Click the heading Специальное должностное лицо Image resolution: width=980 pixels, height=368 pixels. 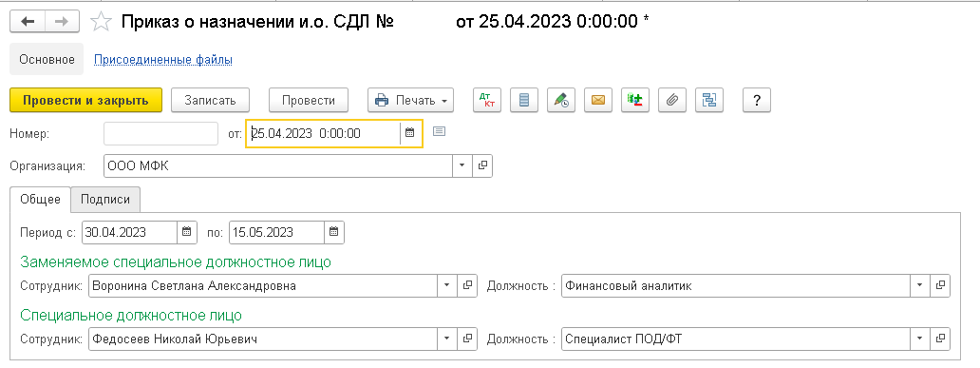point(131,315)
